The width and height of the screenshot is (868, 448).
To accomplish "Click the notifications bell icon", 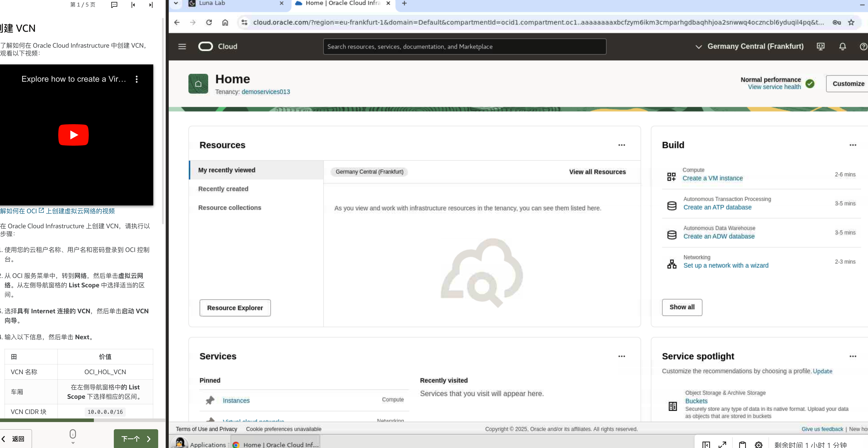I will click(x=842, y=47).
